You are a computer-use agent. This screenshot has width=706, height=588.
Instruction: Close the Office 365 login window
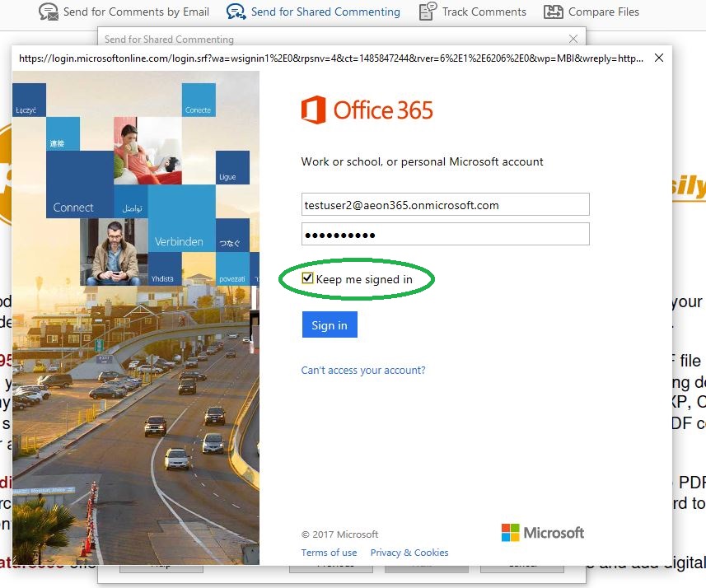pyautogui.click(x=659, y=58)
